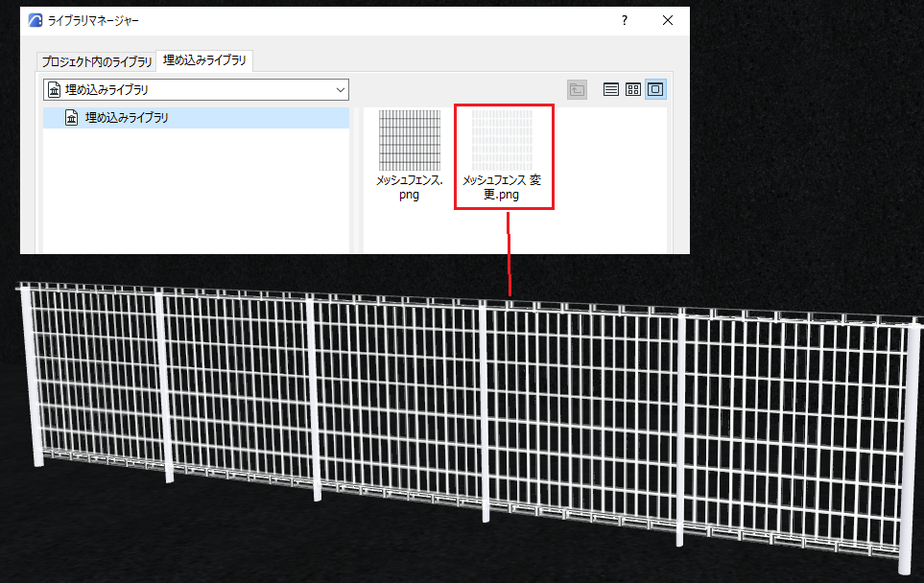Click the Archicad icon in title bar

pos(36,20)
